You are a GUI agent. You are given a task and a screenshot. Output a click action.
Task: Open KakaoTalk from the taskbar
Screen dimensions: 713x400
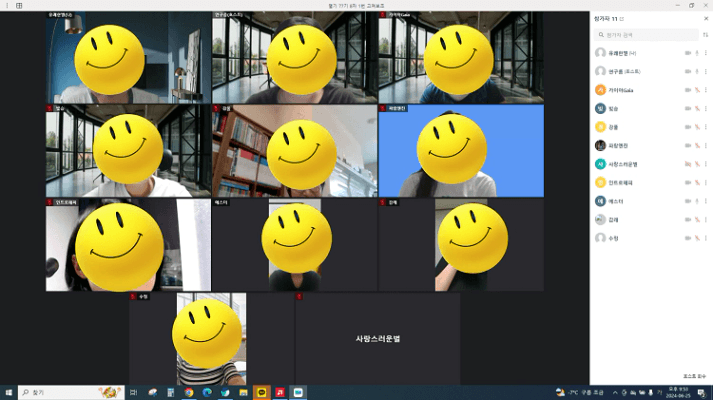coord(262,393)
